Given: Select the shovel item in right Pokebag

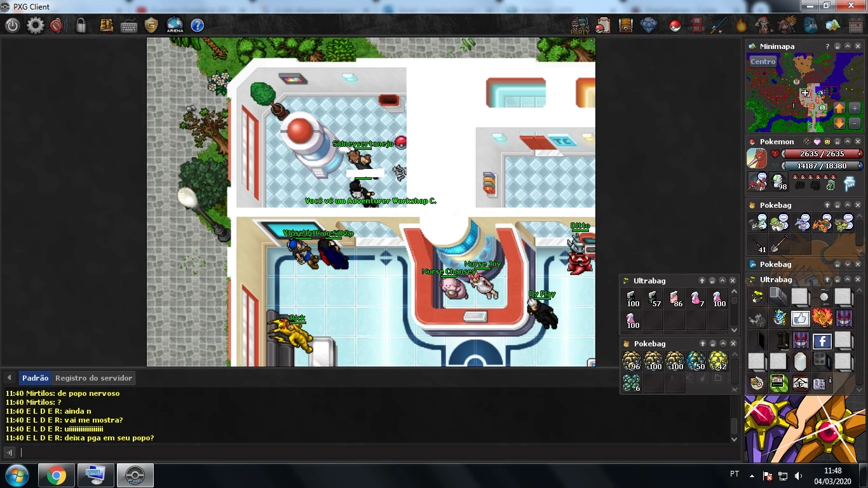Looking at the screenshot, I should [779, 245].
